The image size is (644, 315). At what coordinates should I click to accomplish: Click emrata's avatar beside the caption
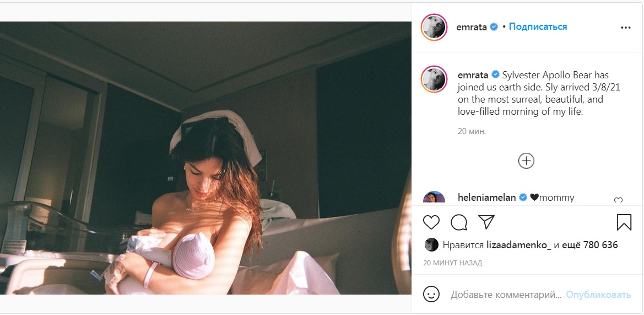pos(434,79)
